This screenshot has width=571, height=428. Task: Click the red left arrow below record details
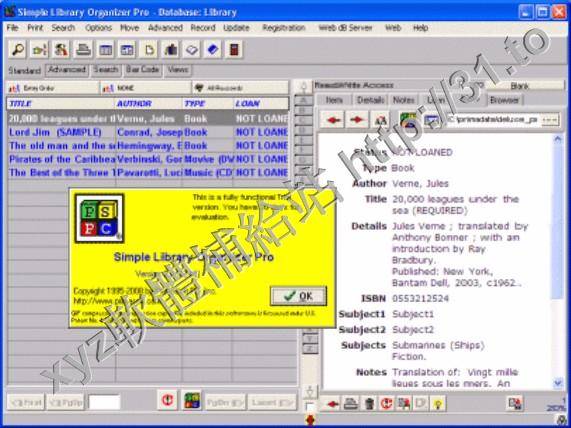[x=332, y=404]
